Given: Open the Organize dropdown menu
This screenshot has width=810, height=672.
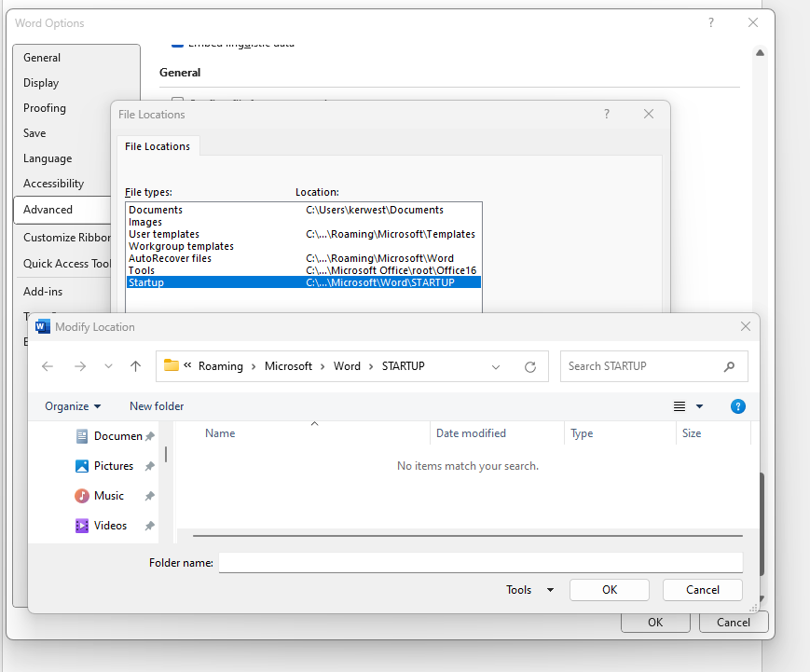Looking at the screenshot, I should (73, 406).
